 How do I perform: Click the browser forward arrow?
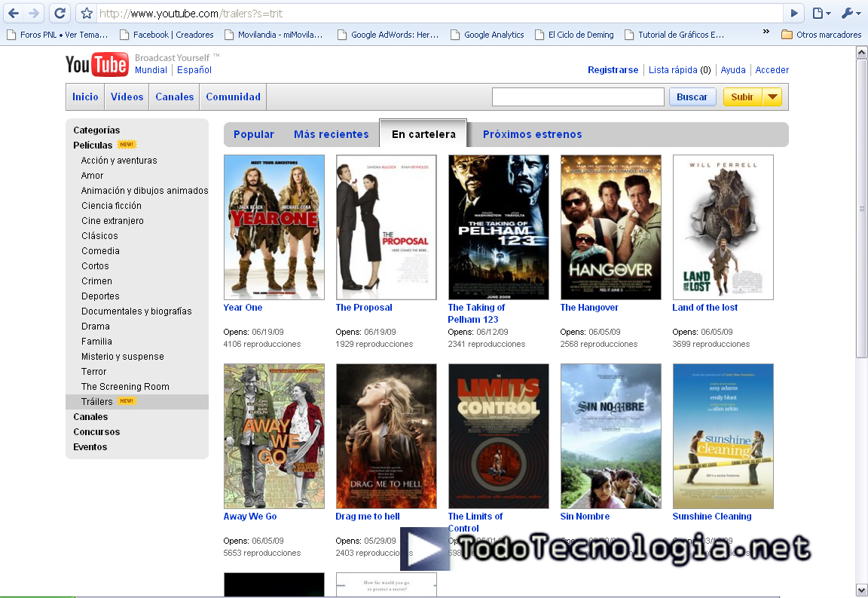34,13
